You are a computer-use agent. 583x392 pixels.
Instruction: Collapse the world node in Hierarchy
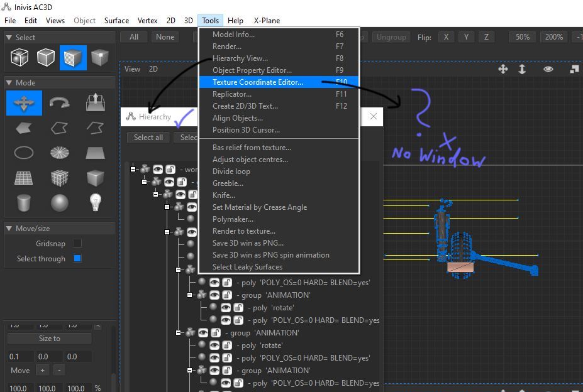pyautogui.click(x=133, y=170)
